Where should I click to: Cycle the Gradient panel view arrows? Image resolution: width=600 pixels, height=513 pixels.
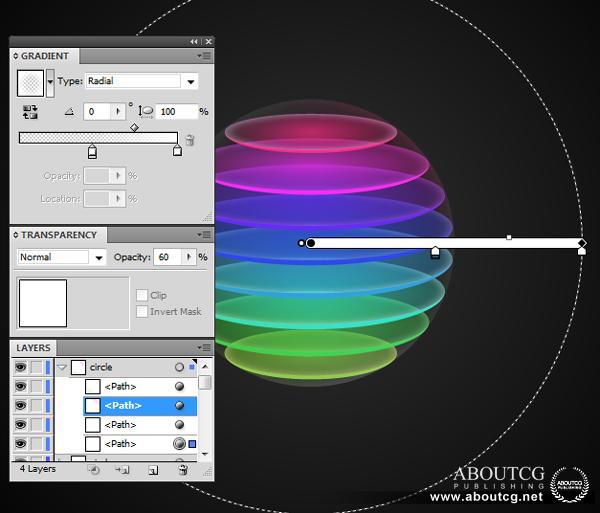point(16,56)
